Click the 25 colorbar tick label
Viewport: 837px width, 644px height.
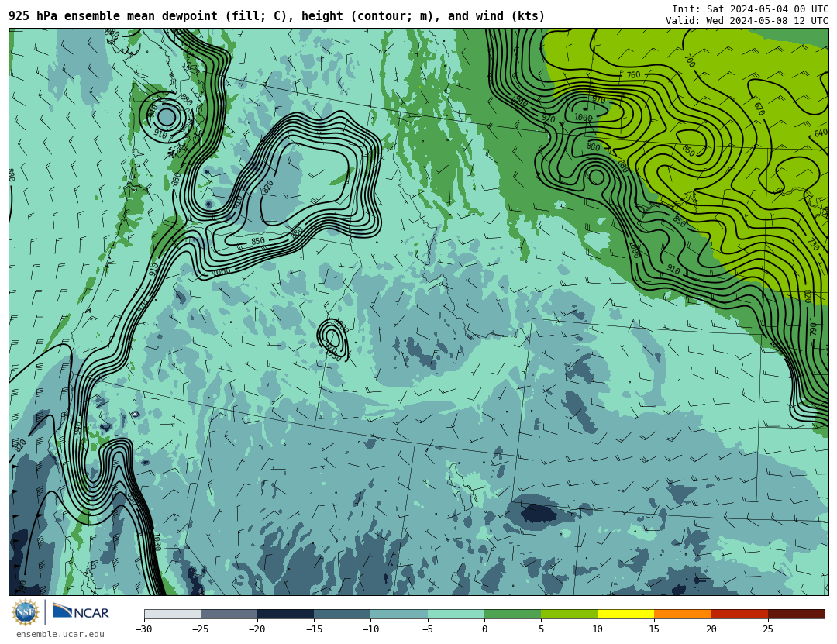(767, 629)
